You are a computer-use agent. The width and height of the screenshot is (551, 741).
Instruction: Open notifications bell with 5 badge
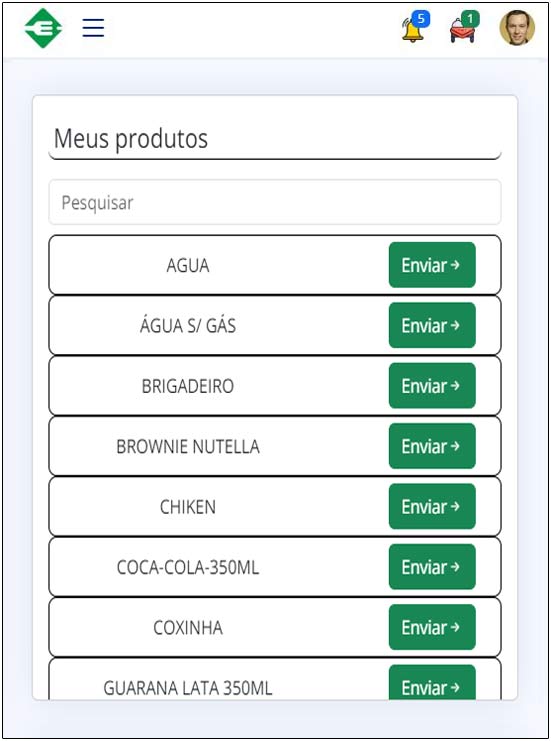tap(414, 28)
